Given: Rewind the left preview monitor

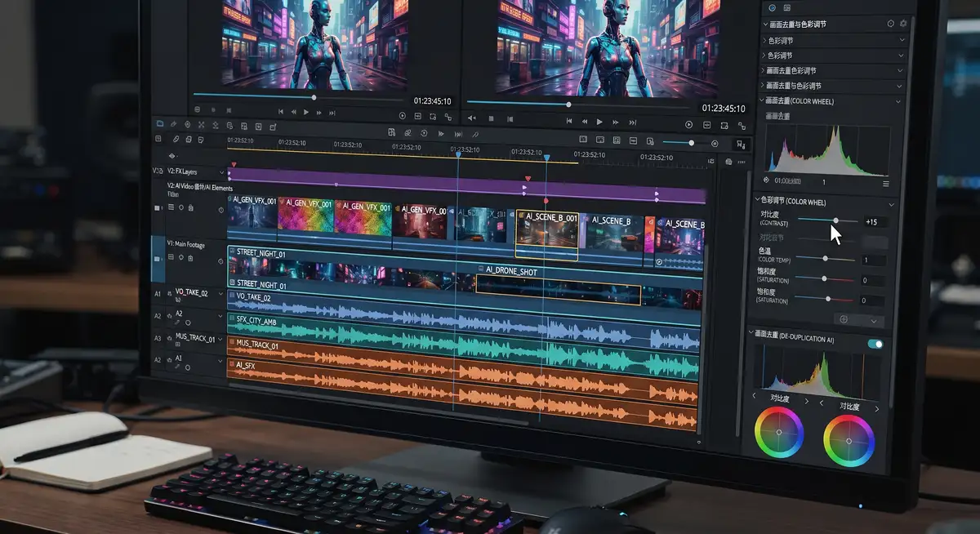Looking at the screenshot, I should pos(294,112).
